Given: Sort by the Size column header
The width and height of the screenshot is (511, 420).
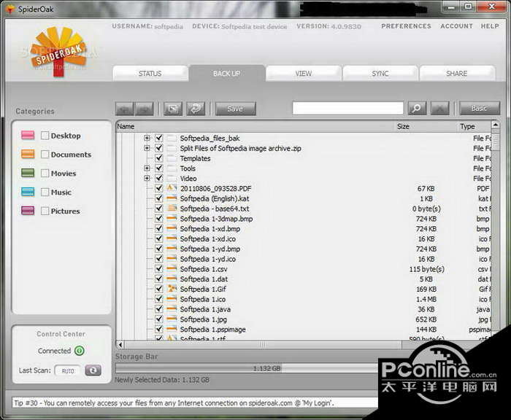Looking at the screenshot, I should (x=403, y=126).
